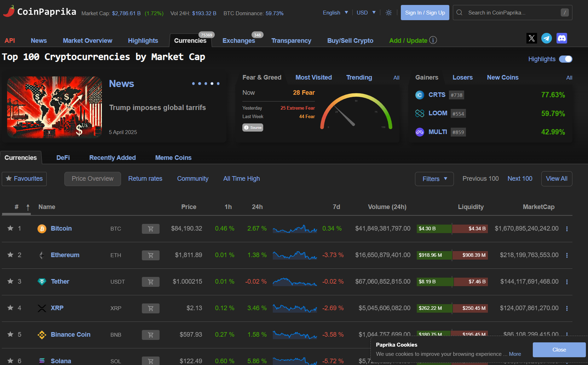Open the Trump tariffs news thumbnail
This screenshot has width=588, height=365.
point(54,107)
